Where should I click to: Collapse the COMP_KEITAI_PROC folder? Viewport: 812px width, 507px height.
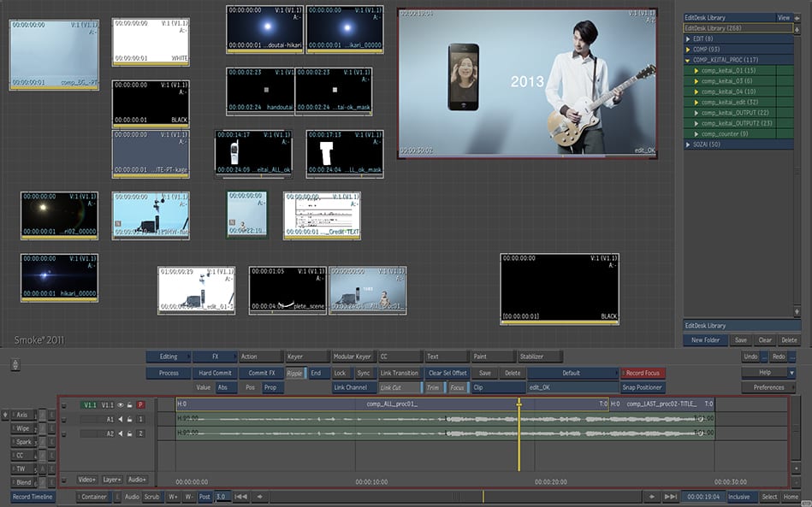(689, 60)
